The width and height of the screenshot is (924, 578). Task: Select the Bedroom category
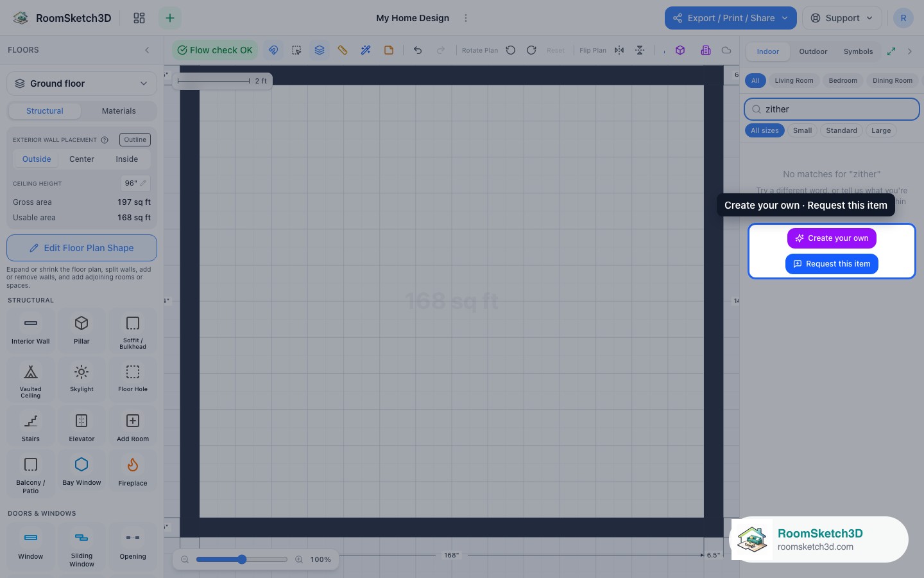[843, 81]
